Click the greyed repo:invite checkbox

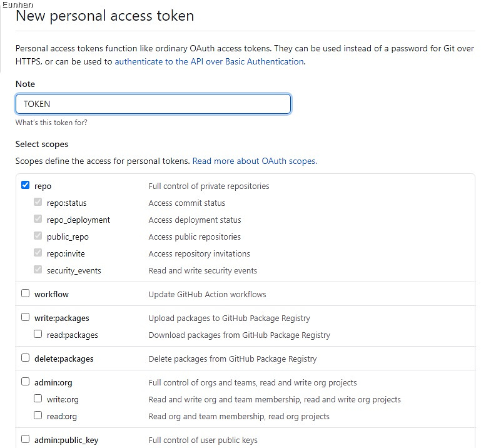(38, 253)
